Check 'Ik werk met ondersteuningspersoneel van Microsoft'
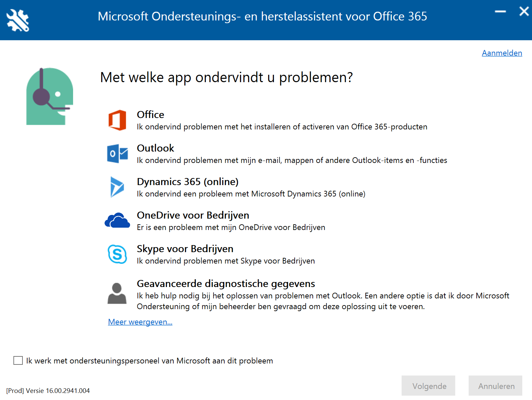 click(x=18, y=360)
